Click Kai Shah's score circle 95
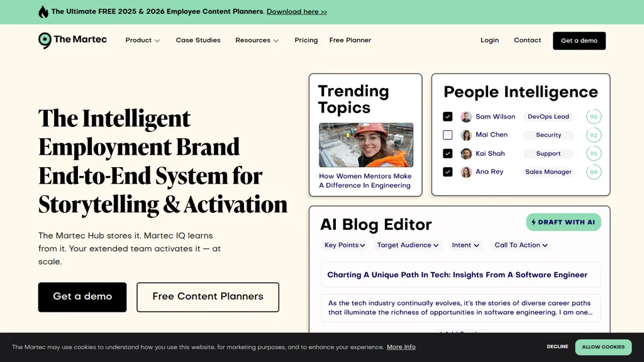644x362 pixels. pyautogui.click(x=594, y=153)
